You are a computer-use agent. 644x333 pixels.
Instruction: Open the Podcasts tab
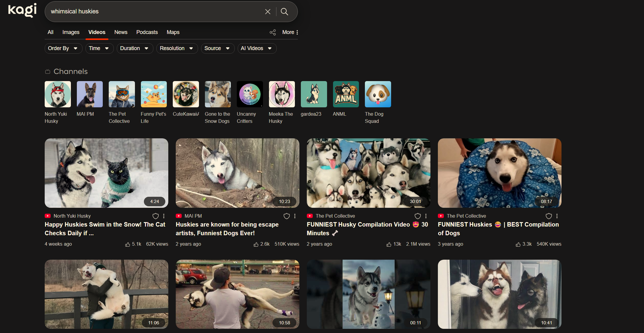[x=147, y=32]
